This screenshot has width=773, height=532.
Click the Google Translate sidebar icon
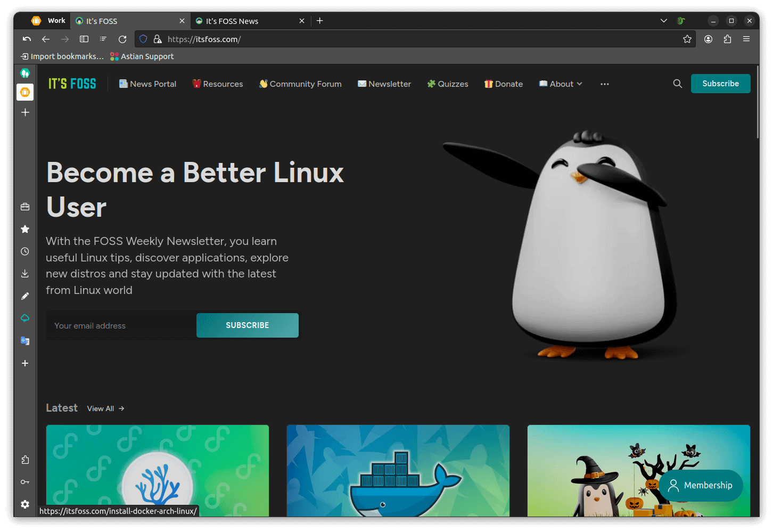click(x=25, y=340)
